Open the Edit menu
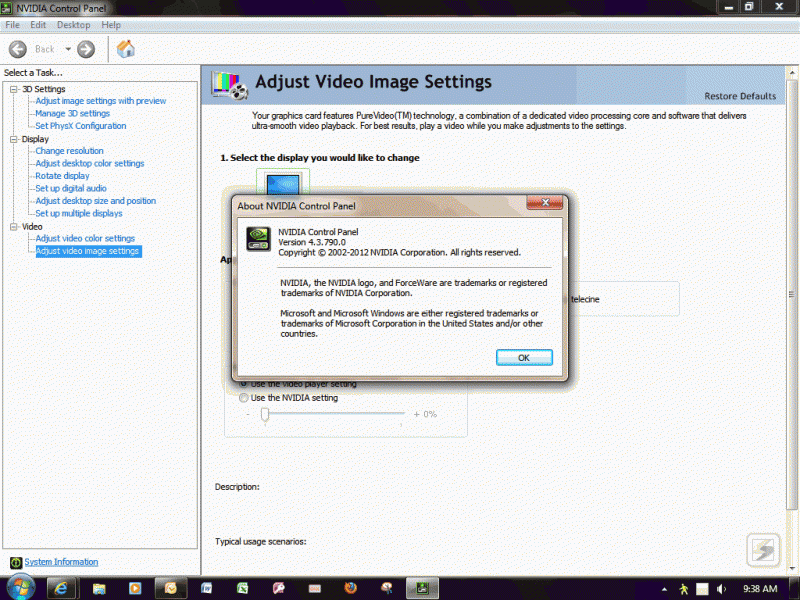The image size is (800, 600). (38, 24)
